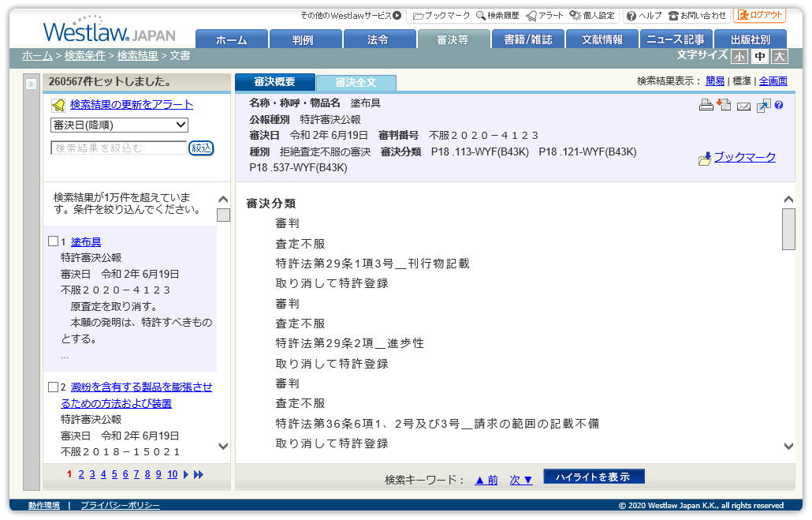This screenshot has width=812, height=520.
Task: Select the document download icon with red arrow
Action: click(x=724, y=105)
